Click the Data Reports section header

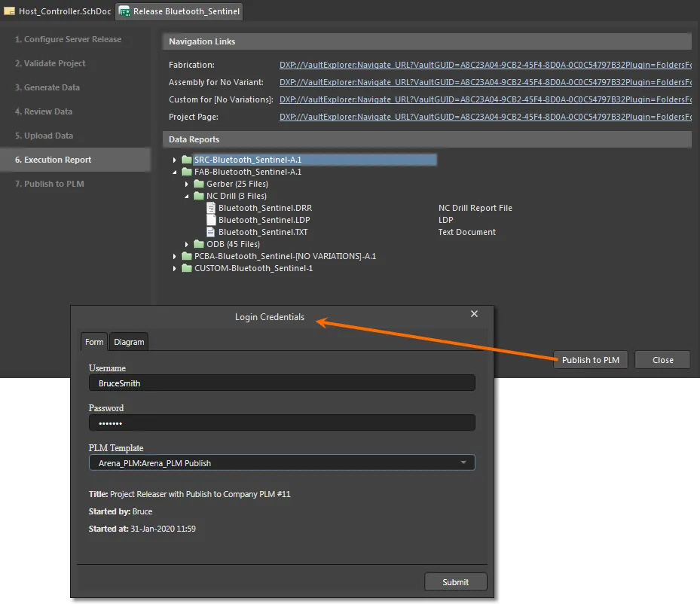click(x=426, y=139)
